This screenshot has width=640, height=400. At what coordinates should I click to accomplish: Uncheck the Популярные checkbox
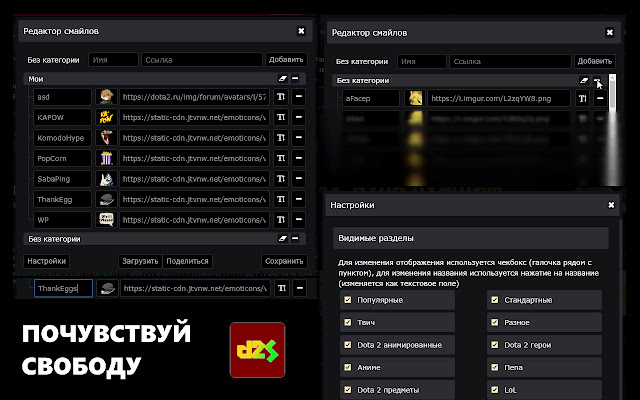coord(348,300)
